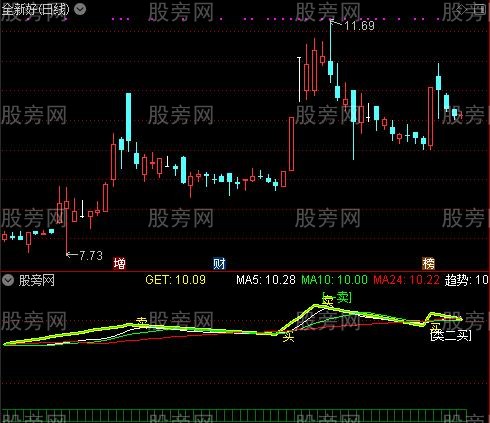Click the [类二买] buy signal label
Viewport: 490px width, 423px height.
pyautogui.click(x=451, y=335)
